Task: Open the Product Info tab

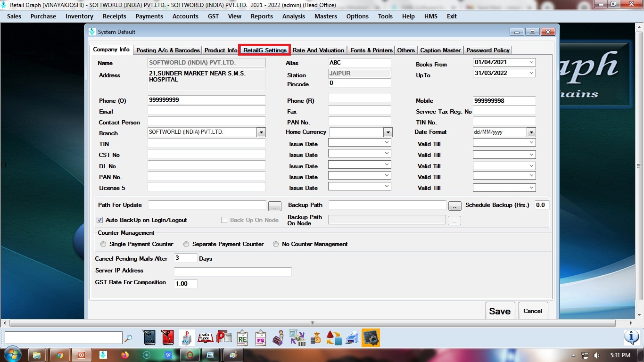Action: [221, 50]
